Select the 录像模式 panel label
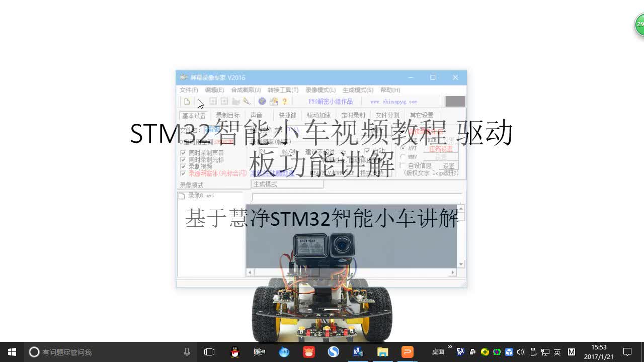 tap(192, 185)
